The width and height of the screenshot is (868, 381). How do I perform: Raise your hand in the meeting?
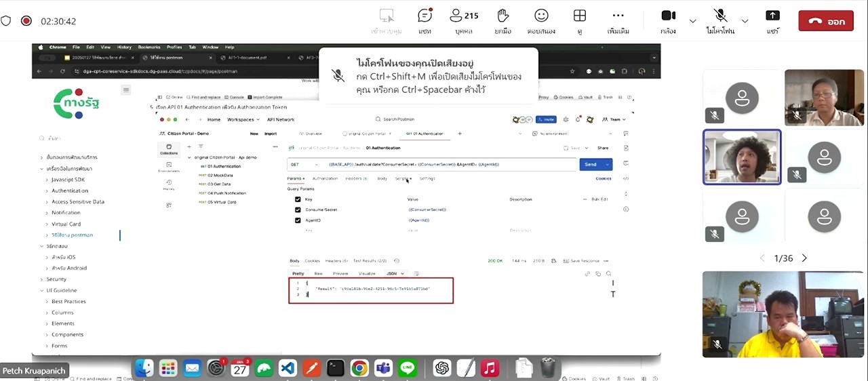point(502,20)
